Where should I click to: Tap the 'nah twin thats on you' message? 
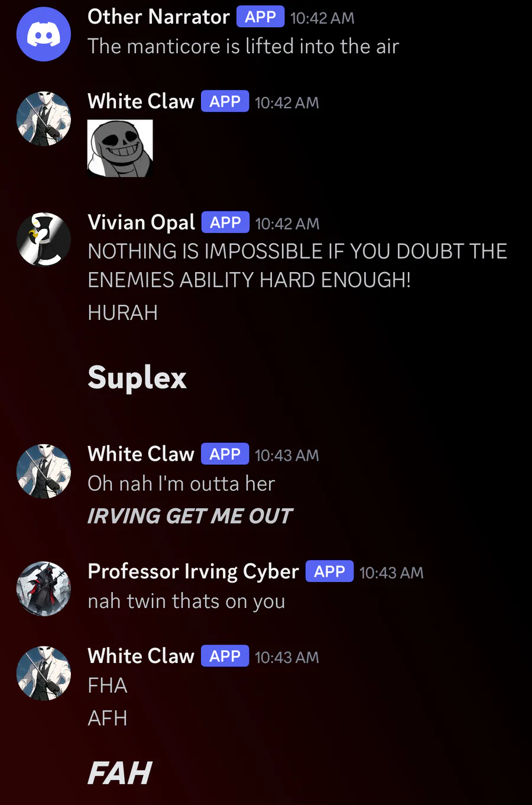point(186,601)
